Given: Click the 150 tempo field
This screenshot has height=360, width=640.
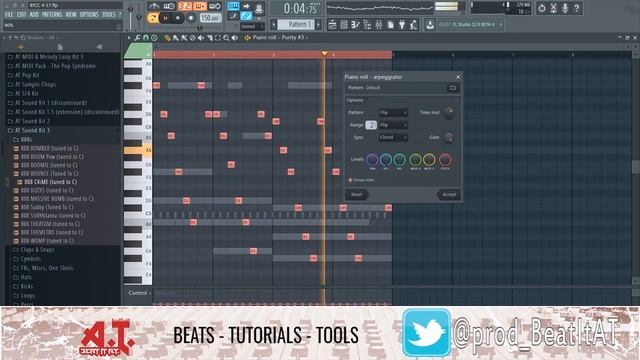Looking at the screenshot, I should click(211, 18).
